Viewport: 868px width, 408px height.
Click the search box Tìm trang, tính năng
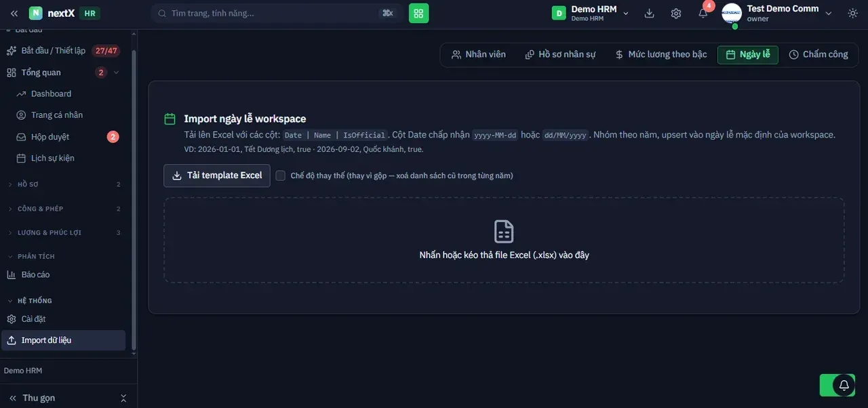click(277, 13)
